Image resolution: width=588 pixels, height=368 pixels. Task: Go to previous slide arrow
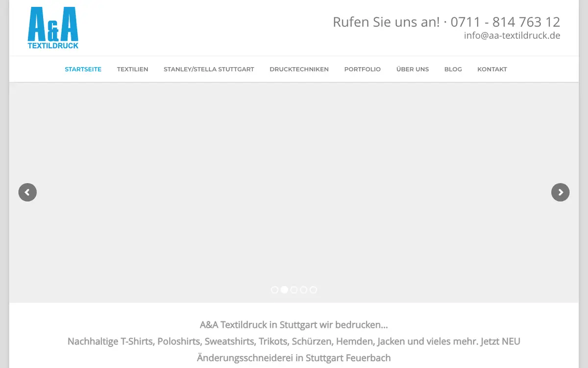27,192
